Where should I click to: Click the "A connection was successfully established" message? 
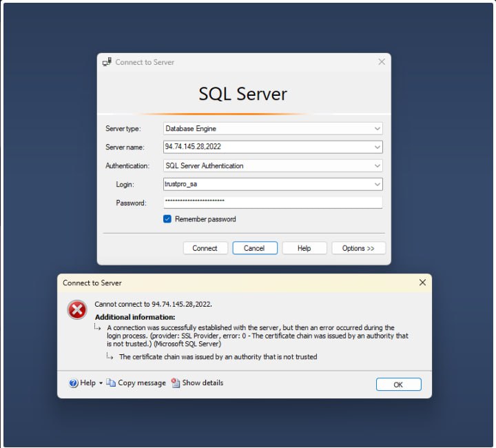(258, 336)
